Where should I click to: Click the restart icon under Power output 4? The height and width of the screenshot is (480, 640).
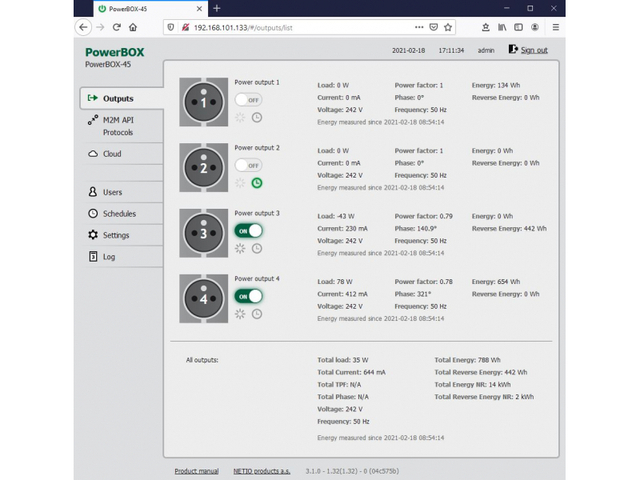[240, 313]
